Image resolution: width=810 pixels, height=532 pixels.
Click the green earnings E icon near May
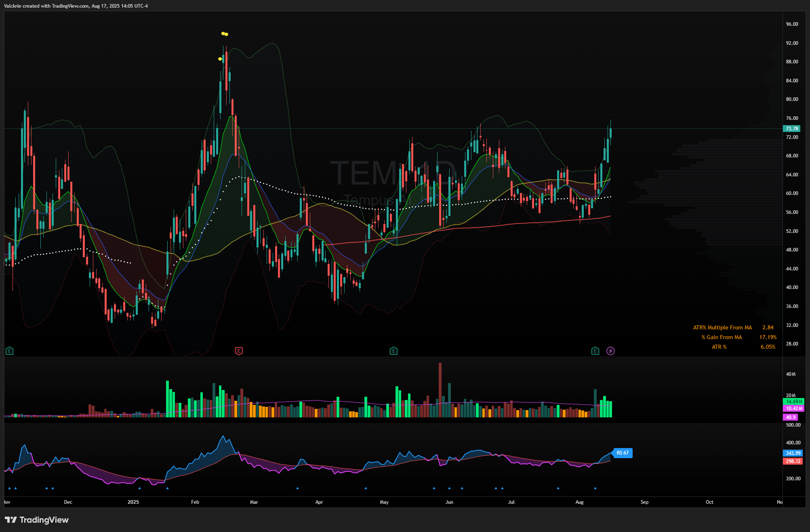(393, 351)
